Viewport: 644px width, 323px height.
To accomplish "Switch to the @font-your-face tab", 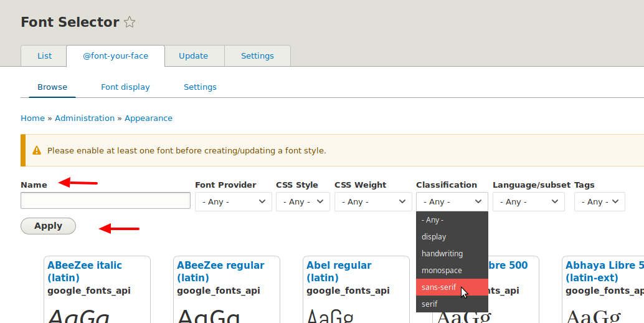I will (x=115, y=56).
